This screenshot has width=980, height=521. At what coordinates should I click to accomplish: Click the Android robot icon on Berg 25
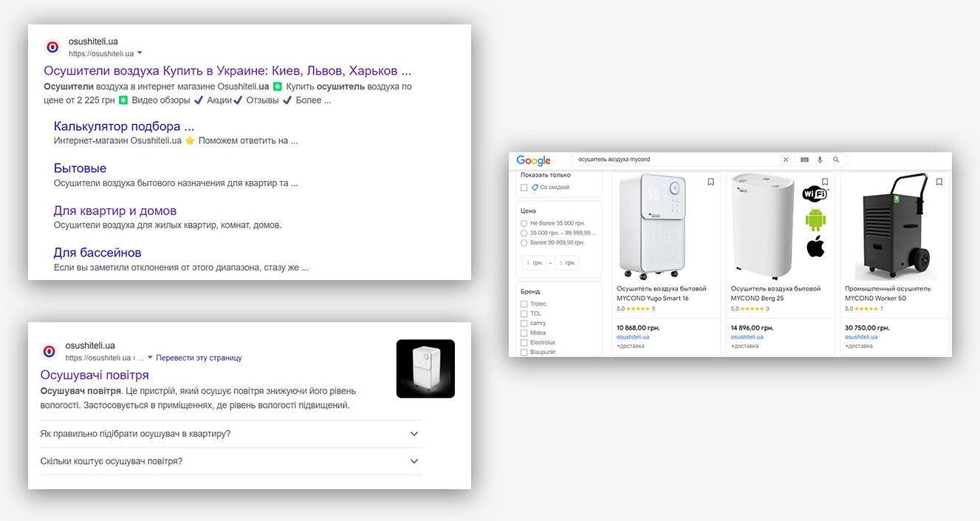[815, 219]
